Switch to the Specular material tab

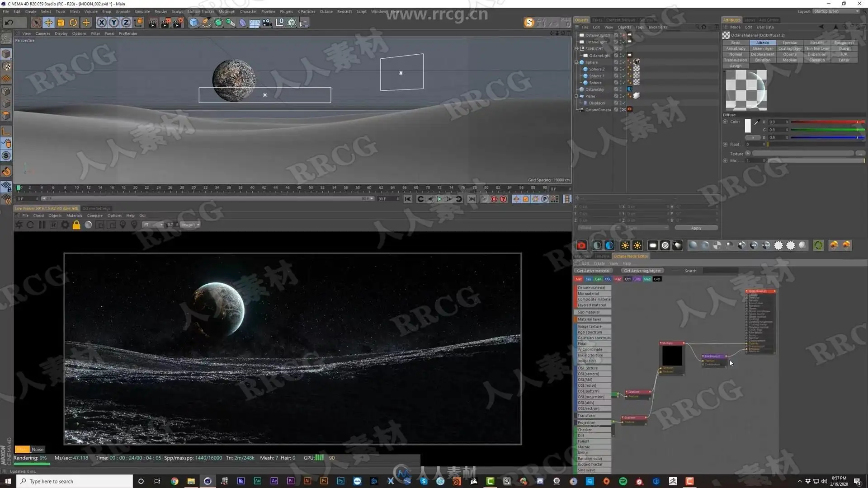click(789, 42)
